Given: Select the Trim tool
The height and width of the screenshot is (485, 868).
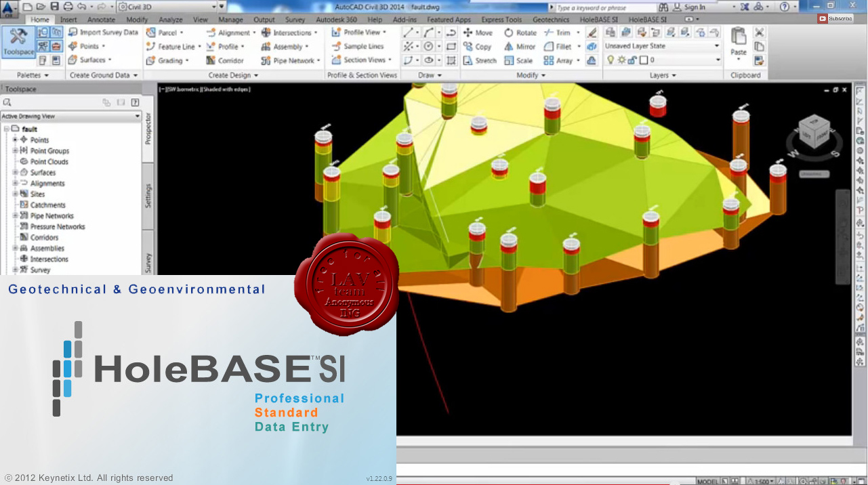Looking at the screenshot, I should tap(557, 33).
